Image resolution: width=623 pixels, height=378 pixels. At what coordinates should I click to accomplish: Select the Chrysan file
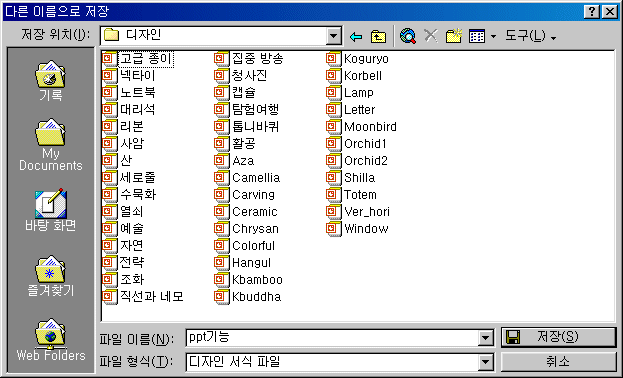tap(247, 229)
